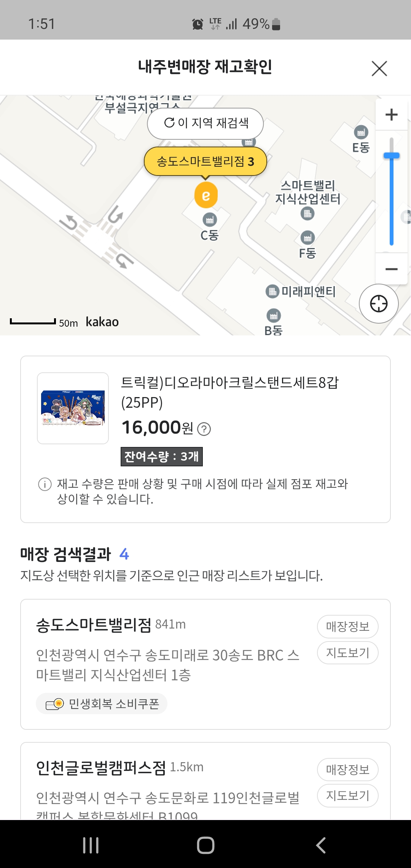Open 매장정보 for 인천글로벌캠퍼스점
411x868 pixels.
347,769
